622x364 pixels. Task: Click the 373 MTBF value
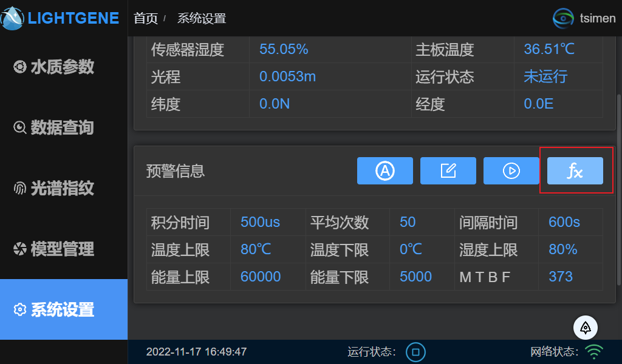[x=561, y=277]
